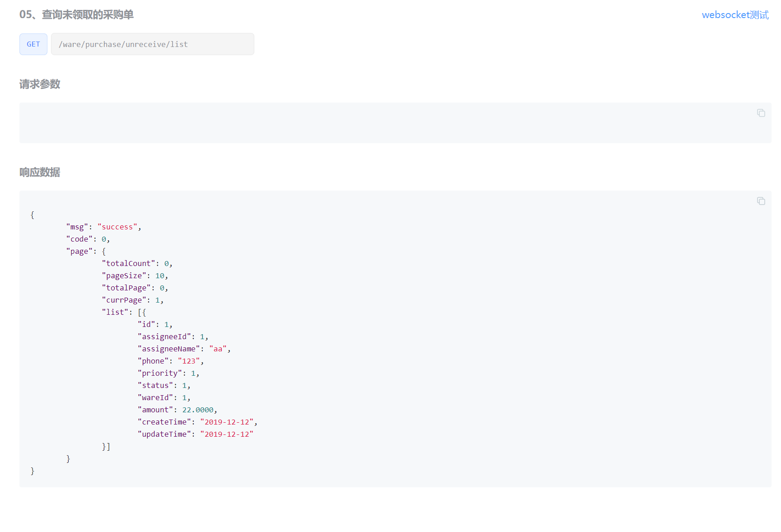Click the "updateTime": "2019-12-12" line
This screenshot has width=781, height=532.
coord(196,434)
